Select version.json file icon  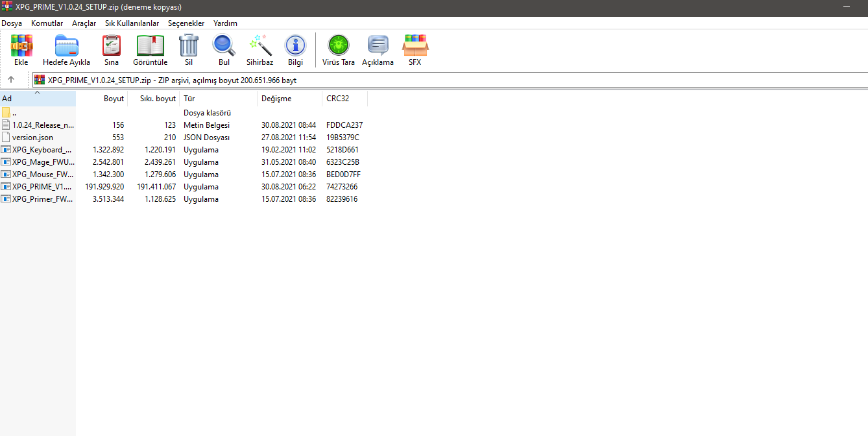coord(6,137)
